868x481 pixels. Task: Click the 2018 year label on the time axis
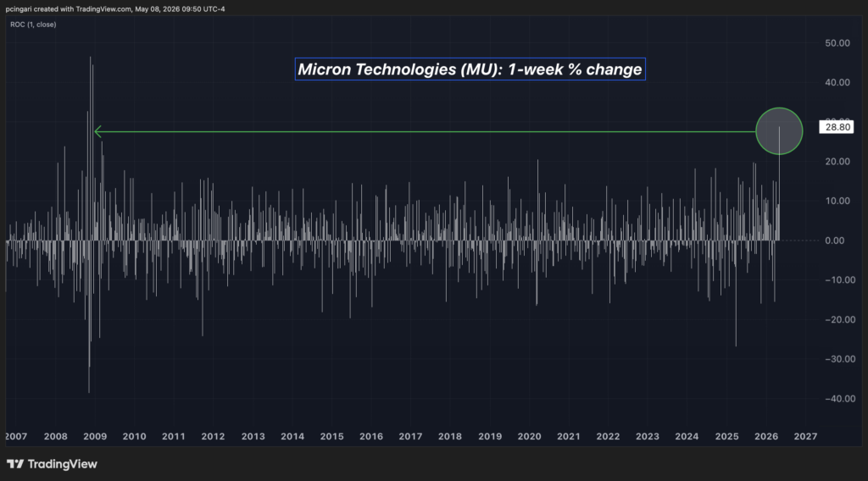450,436
